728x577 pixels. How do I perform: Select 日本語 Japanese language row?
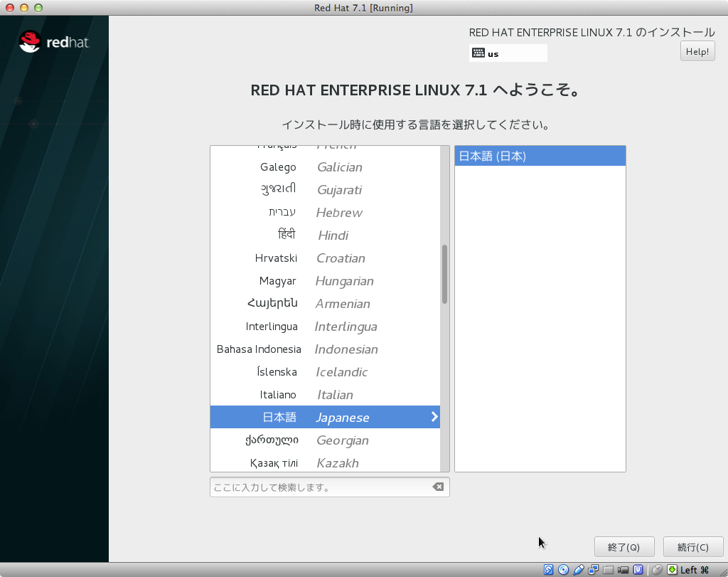(325, 417)
